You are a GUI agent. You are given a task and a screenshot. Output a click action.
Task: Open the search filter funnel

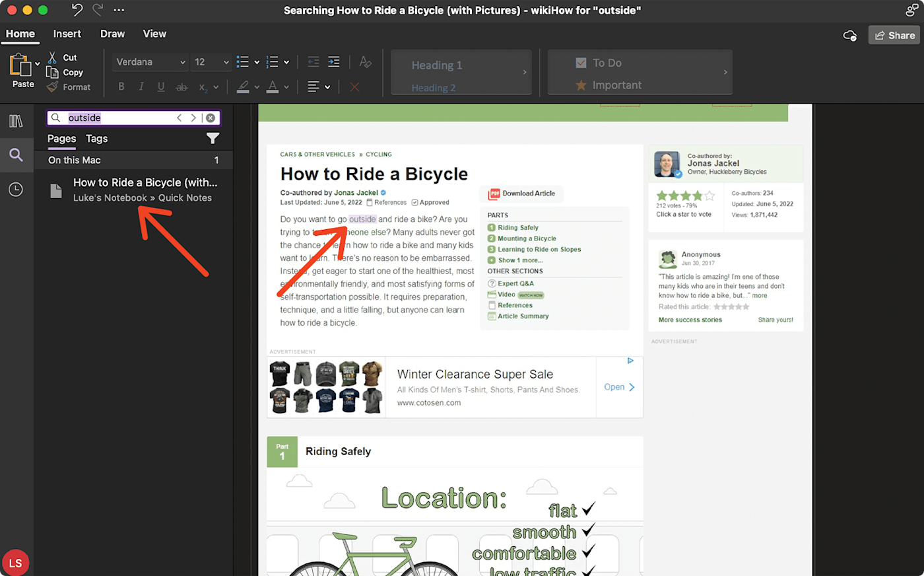point(213,138)
